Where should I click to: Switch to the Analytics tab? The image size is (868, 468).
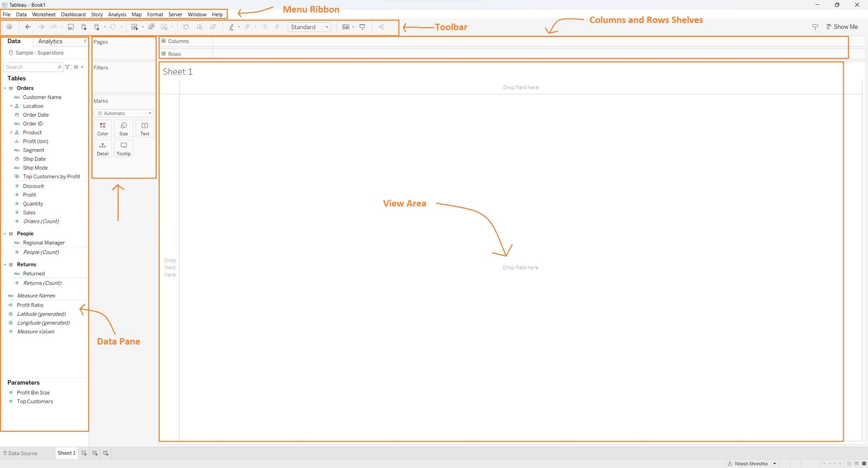click(50, 41)
